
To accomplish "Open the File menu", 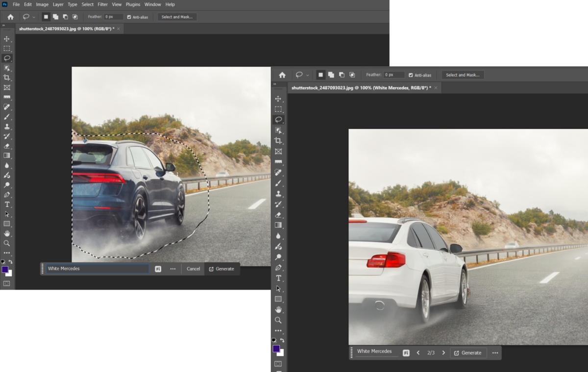I will pyautogui.click(x=16, y=4).
